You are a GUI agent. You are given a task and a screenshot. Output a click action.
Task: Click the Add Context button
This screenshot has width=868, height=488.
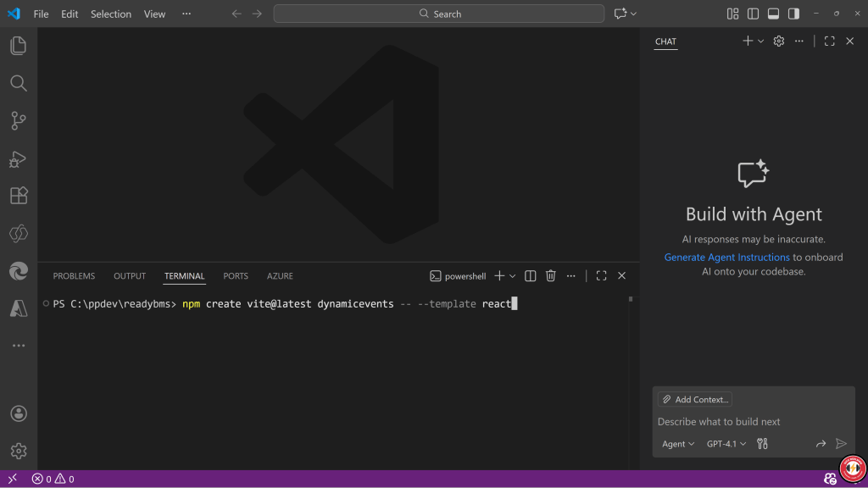coord(695,399)
